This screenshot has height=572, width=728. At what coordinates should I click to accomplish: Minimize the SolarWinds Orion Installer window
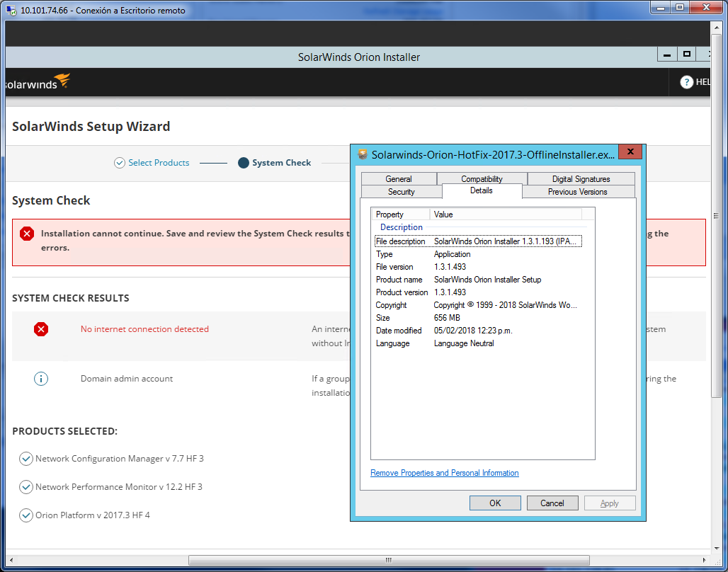click(x=667, y=55)
